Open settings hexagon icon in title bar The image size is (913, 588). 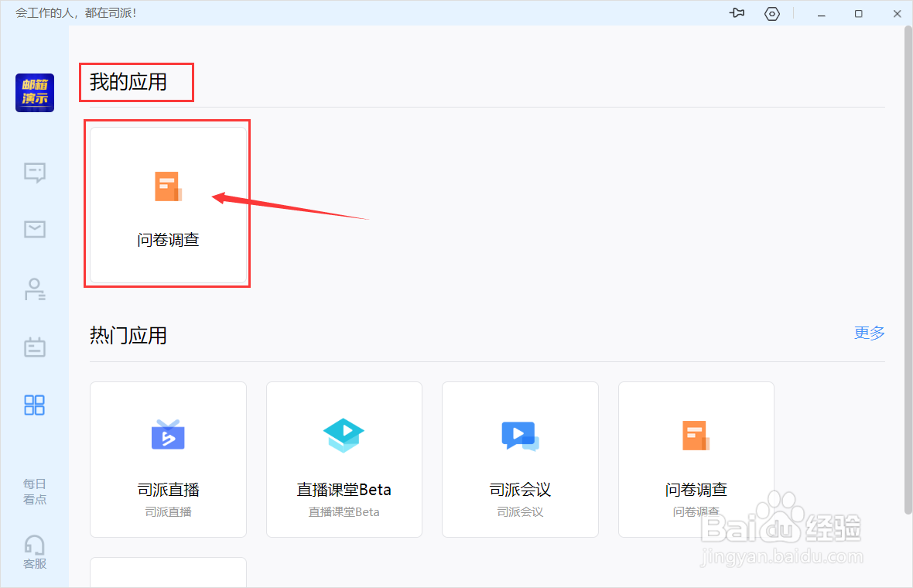point(772,13)
